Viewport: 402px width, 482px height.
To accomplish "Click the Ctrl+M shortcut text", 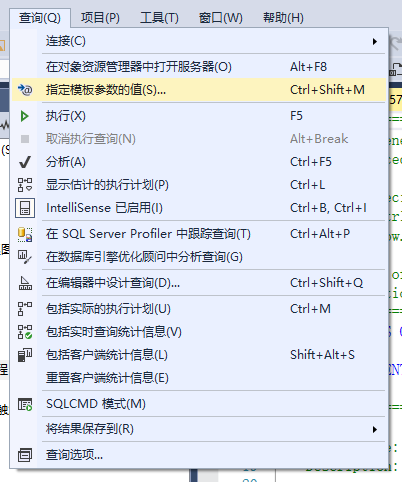I will (x=310, y=309).
